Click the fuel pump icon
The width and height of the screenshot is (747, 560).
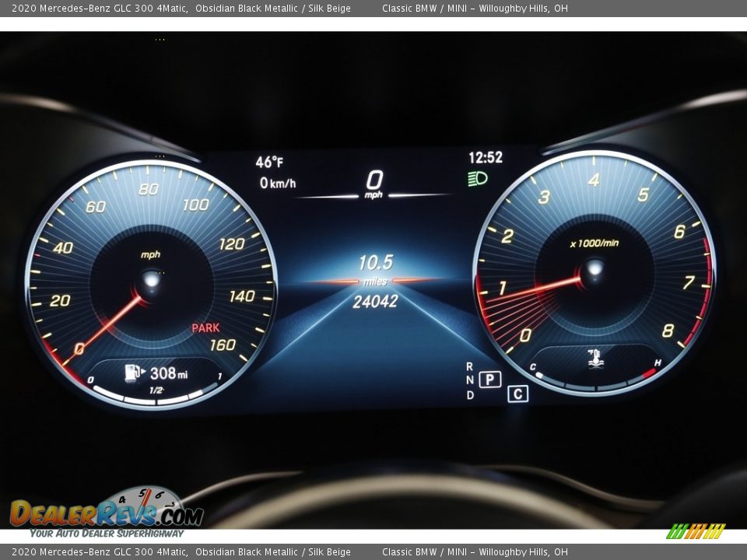(x=135, y=373)
